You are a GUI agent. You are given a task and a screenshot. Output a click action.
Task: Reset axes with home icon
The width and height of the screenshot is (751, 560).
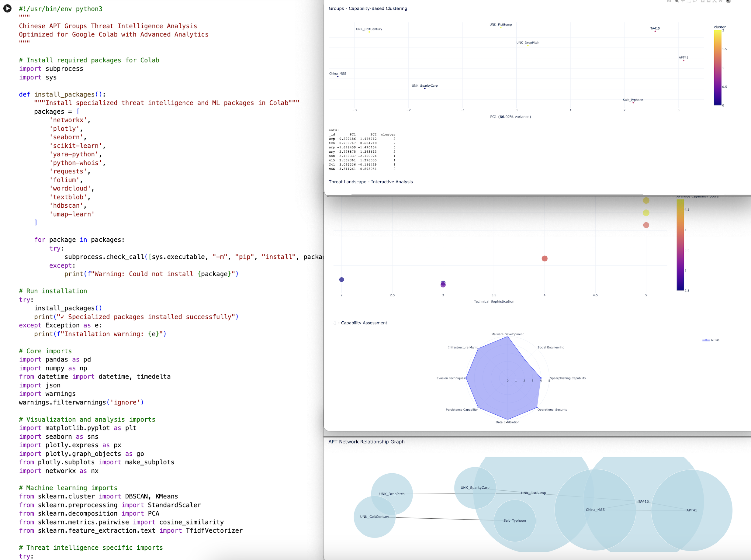(x=721, y=1)
